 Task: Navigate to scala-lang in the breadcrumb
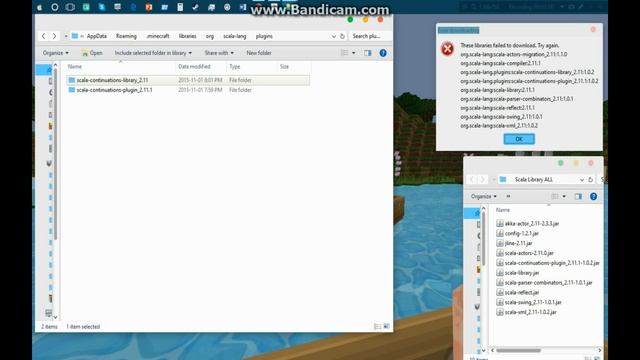[235, 36]
